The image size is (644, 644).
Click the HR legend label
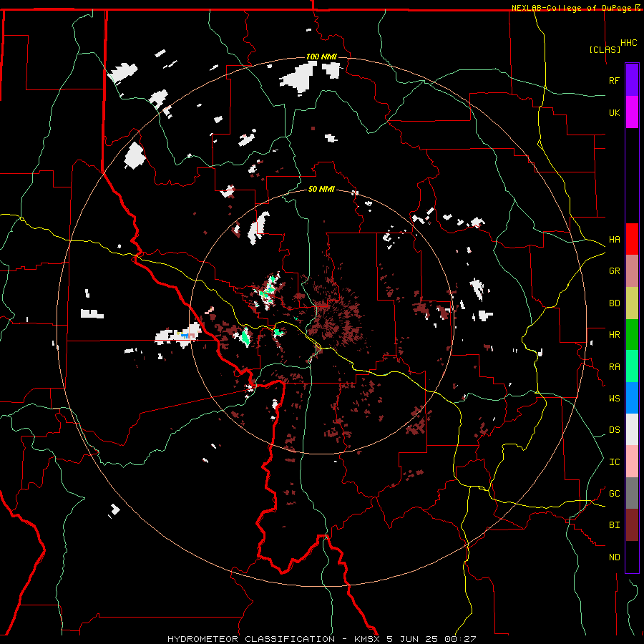[614, 335]
